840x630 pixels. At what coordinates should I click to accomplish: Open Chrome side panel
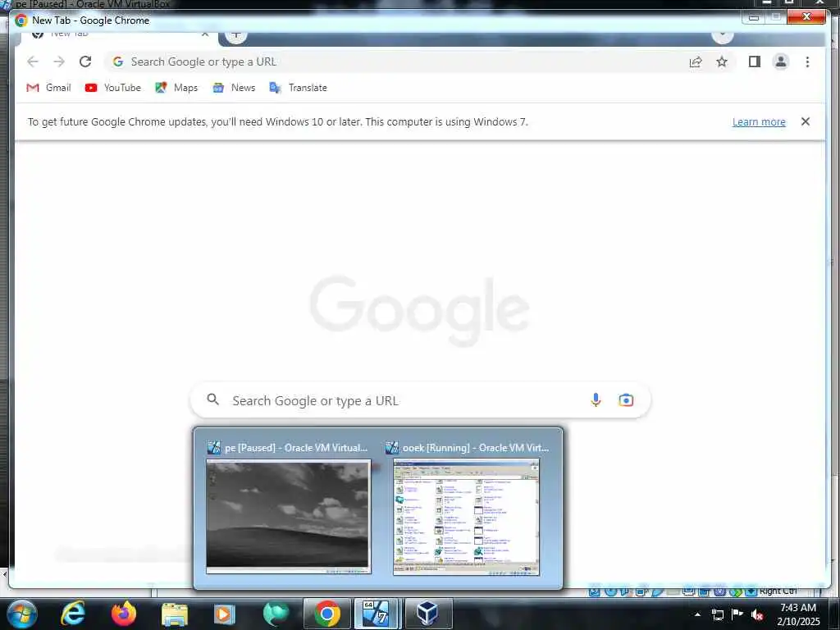pos(755,62)
